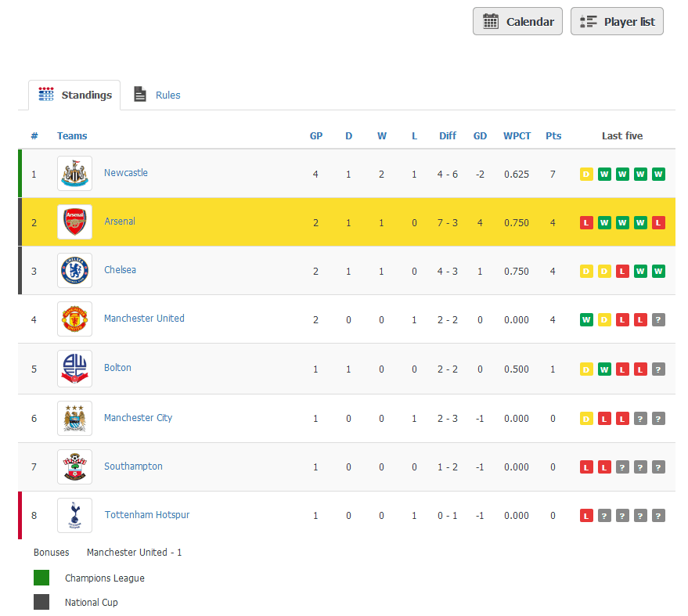This screenshot has width=688, height=616.
Task: Click the list icon on Player list button
Action: click(x=588, y=21)
